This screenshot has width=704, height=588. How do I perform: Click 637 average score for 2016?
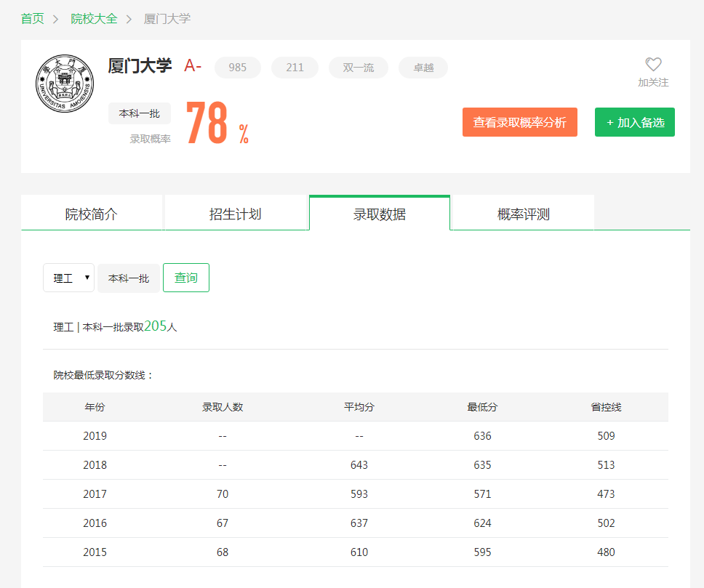coord(359,523)
